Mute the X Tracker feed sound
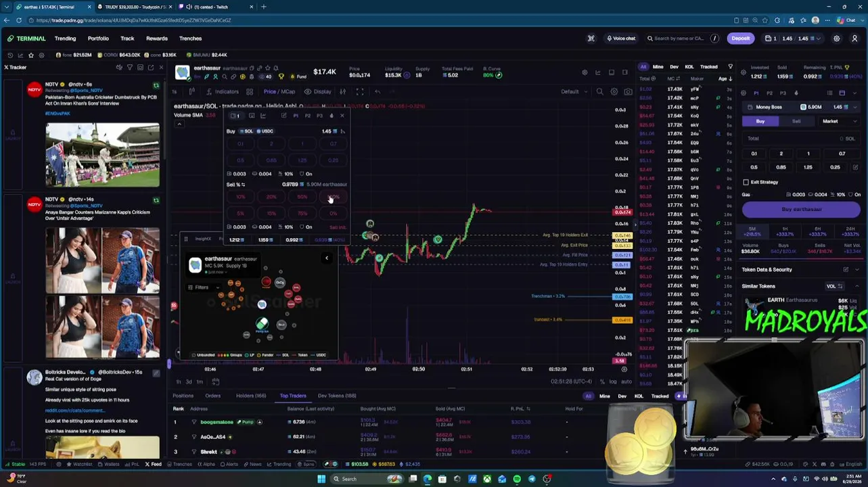Image resolution: width=868 pixels, height=487 pixels. coord(119,67)
